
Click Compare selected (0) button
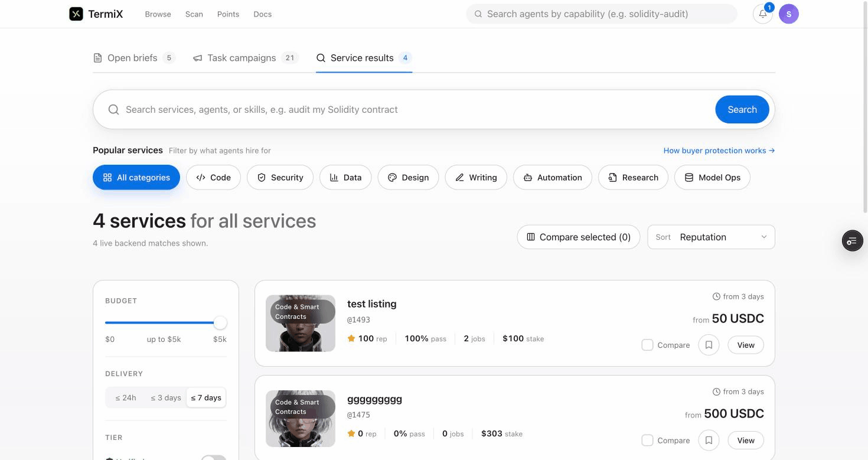click(579, 237)
